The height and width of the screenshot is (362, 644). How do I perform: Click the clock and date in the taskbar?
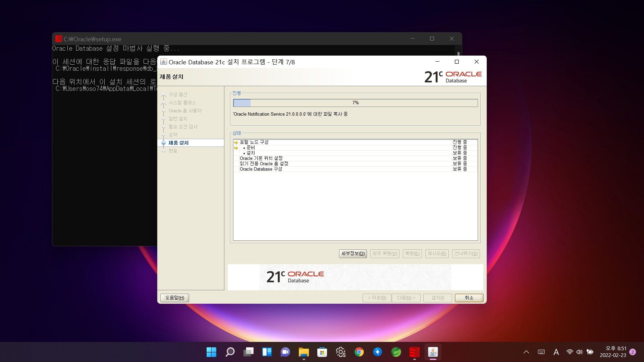coord(613,352)
